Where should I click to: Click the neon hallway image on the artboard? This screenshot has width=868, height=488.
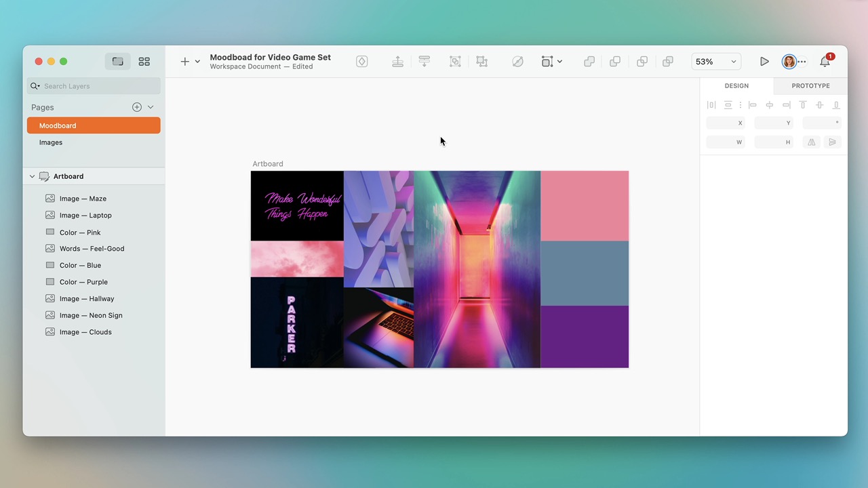[x=477, y=269]
